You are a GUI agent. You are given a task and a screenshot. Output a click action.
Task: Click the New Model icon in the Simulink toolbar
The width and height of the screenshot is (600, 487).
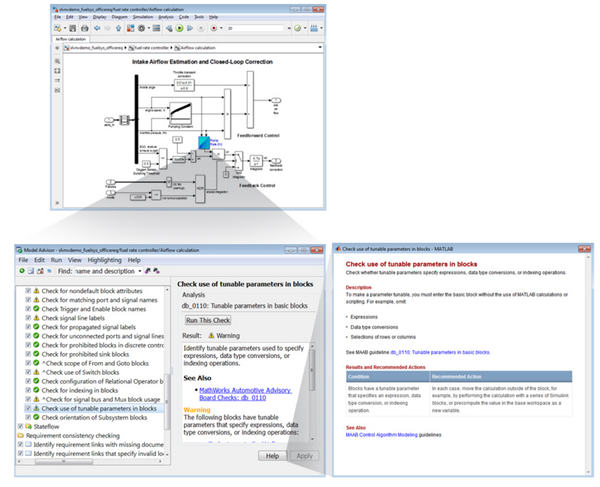[57, 28]
